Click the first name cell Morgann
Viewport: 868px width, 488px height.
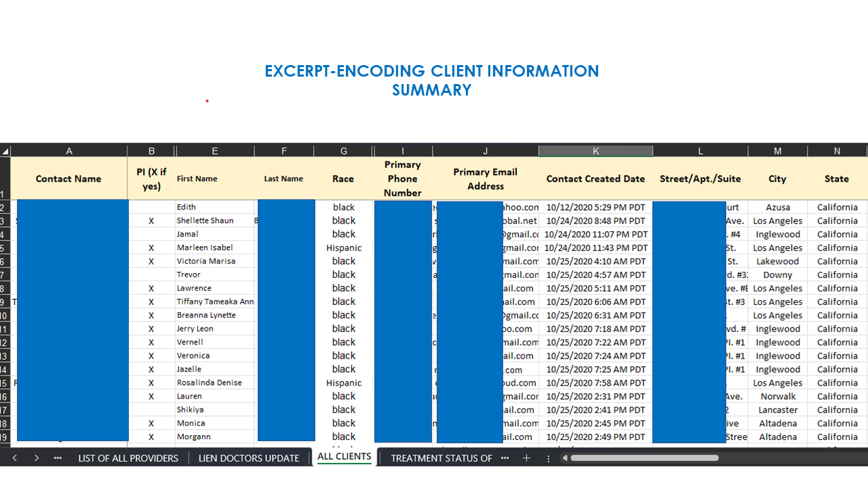215,437
